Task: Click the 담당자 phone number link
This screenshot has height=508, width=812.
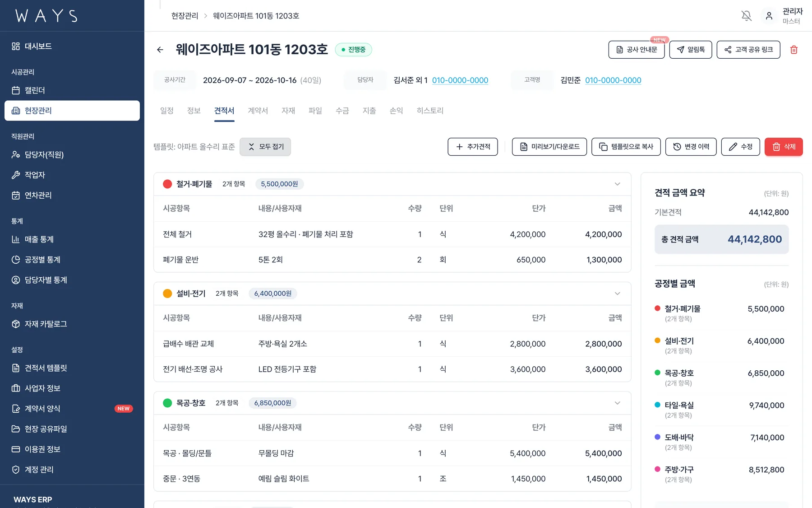Action: click(460, 80)
